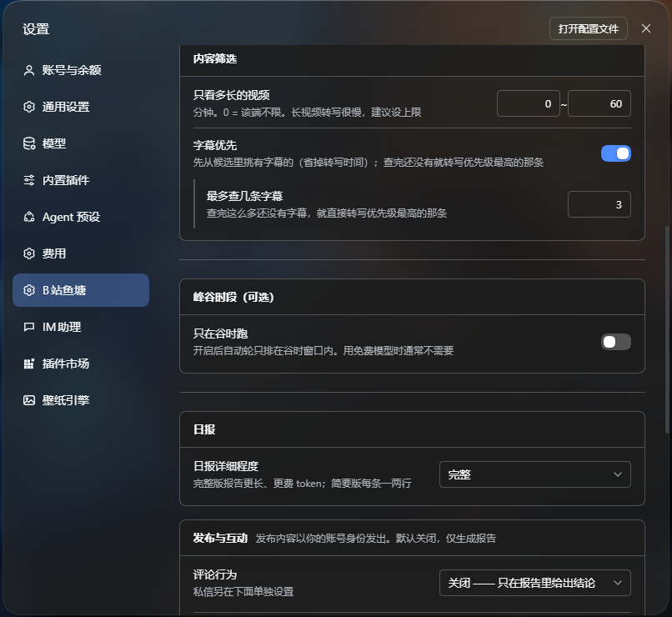Show the 费用 page
Screen dimensions: 672x617
[x=81, y=253]
